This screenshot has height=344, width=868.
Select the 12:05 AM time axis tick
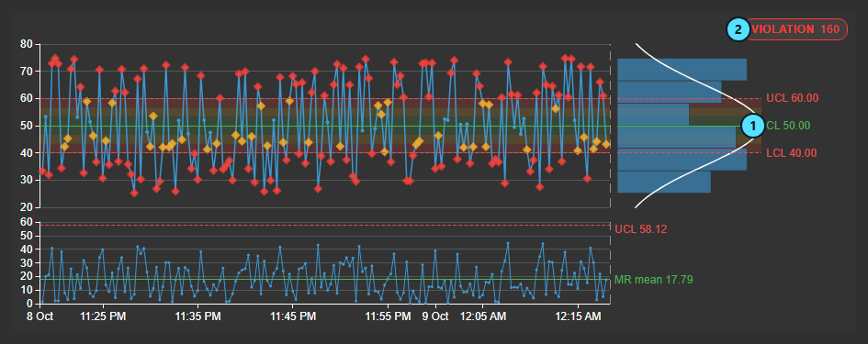point(483,316)
